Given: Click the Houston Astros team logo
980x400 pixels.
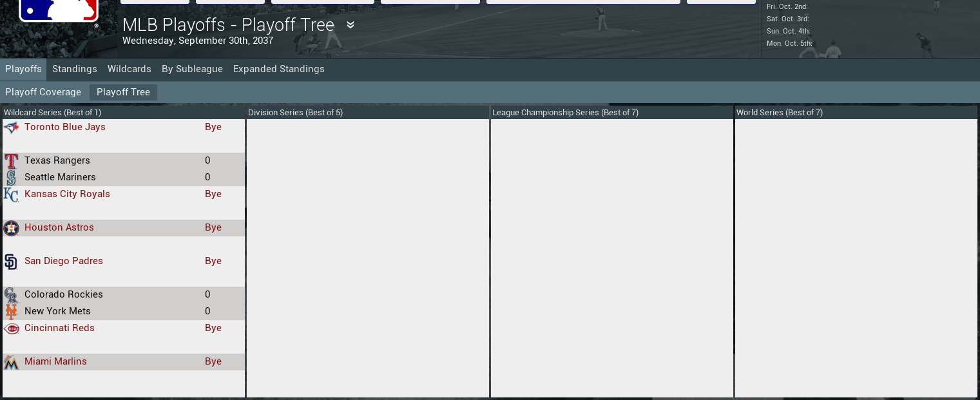Looking at the screenshot, I should tap(11, 228).
